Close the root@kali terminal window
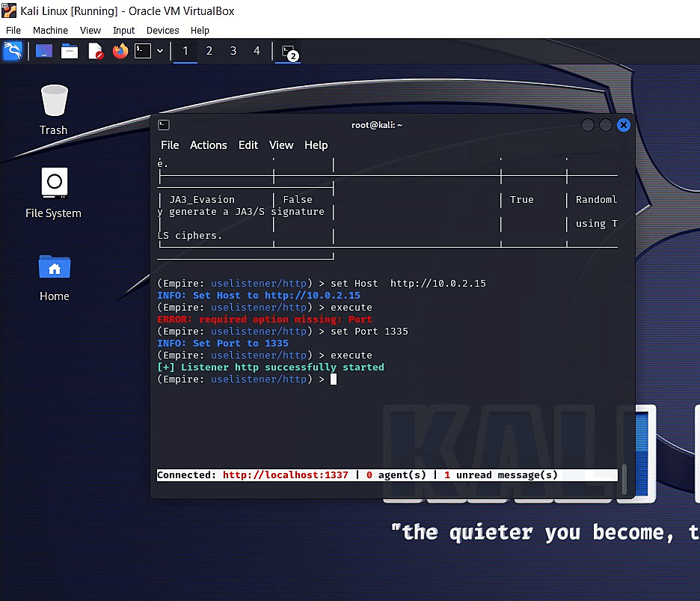700x601 pixels. [624, 125]
